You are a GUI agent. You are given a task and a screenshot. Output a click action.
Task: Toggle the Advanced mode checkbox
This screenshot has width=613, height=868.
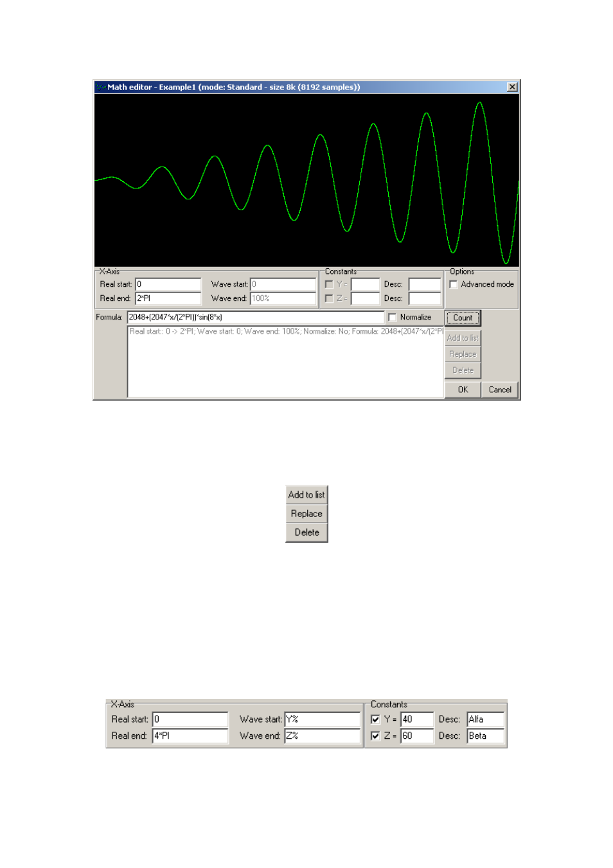point(454,284)
